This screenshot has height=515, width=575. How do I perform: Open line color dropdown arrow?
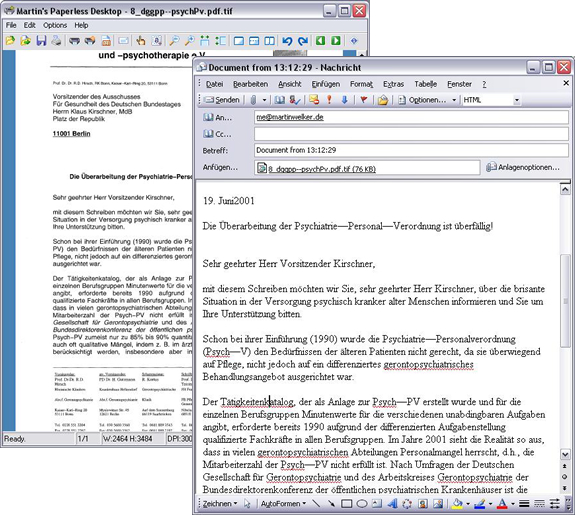pos(490,504)
